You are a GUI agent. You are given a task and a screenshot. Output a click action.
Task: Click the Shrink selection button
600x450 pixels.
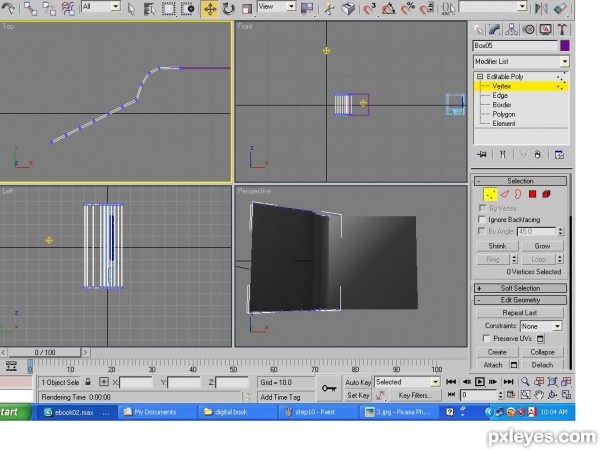[497, 246]
